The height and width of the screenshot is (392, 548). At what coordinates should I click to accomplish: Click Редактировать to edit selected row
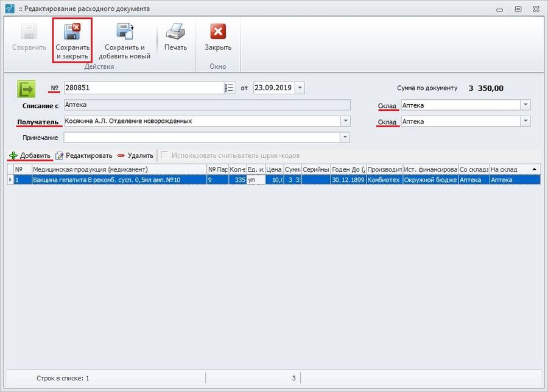[84, 155]
